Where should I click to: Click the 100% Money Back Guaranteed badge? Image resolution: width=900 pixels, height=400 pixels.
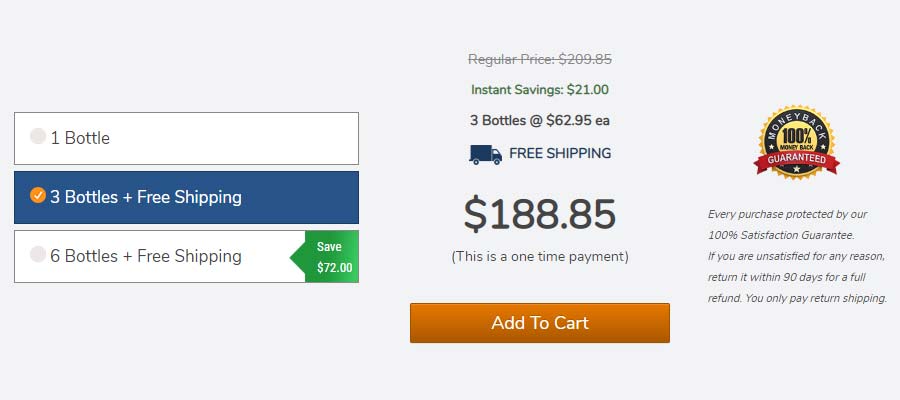[x=796, y=142]
